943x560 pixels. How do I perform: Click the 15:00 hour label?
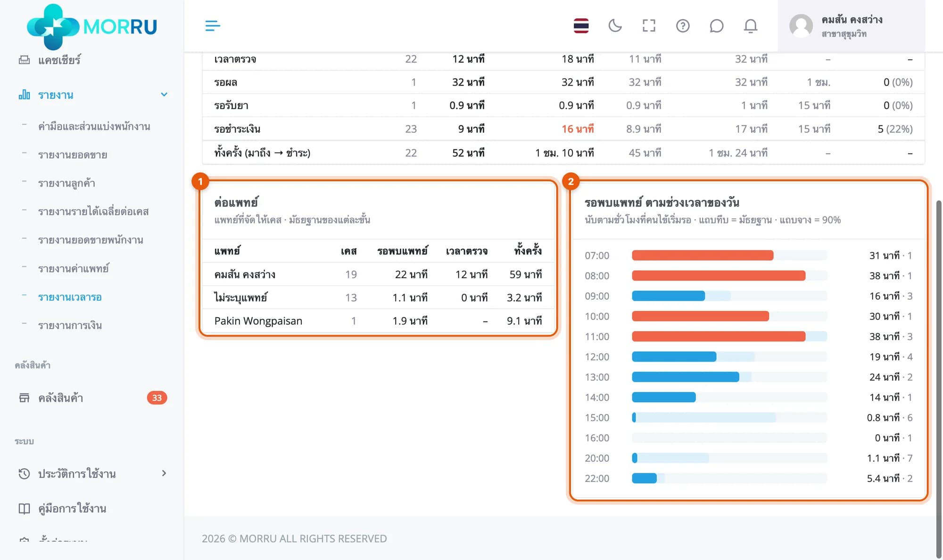(x=597, y=418)
